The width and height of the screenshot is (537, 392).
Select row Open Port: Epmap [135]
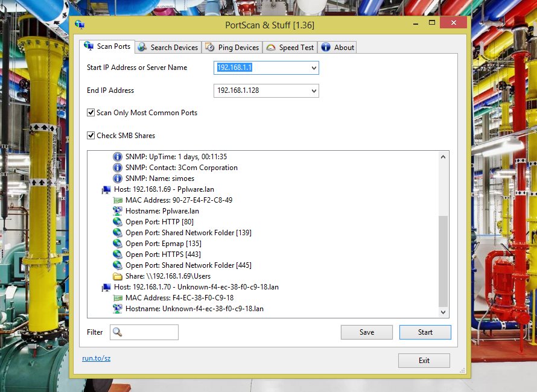164,244
